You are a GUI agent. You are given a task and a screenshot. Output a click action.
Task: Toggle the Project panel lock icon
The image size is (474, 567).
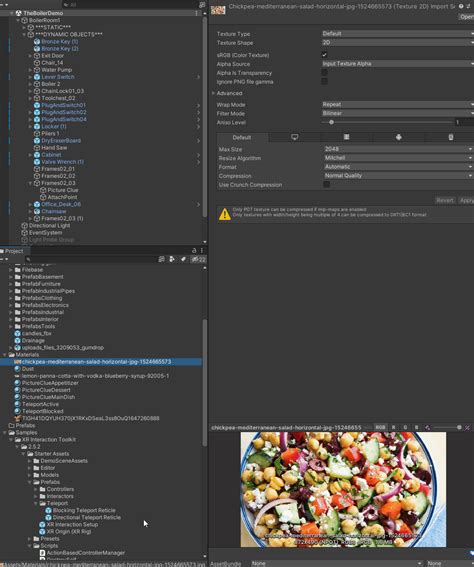tap(194, 250)
